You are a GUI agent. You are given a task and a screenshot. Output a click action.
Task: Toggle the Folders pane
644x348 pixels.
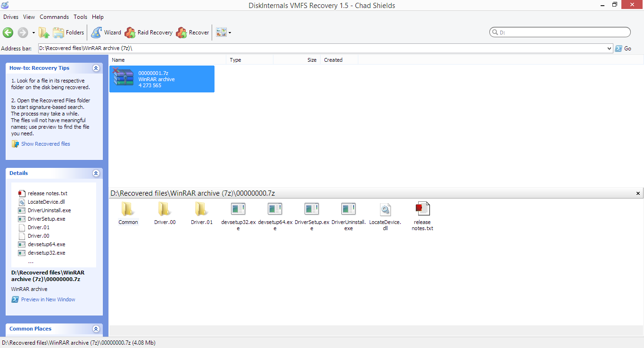click(x=68, y=33)
